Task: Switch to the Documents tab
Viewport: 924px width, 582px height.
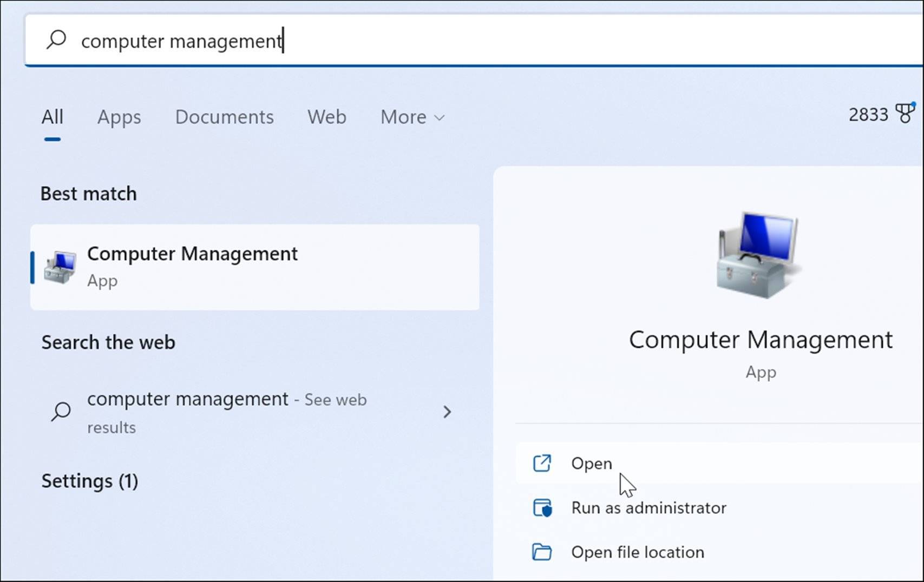Action: [x=224, y=117]
